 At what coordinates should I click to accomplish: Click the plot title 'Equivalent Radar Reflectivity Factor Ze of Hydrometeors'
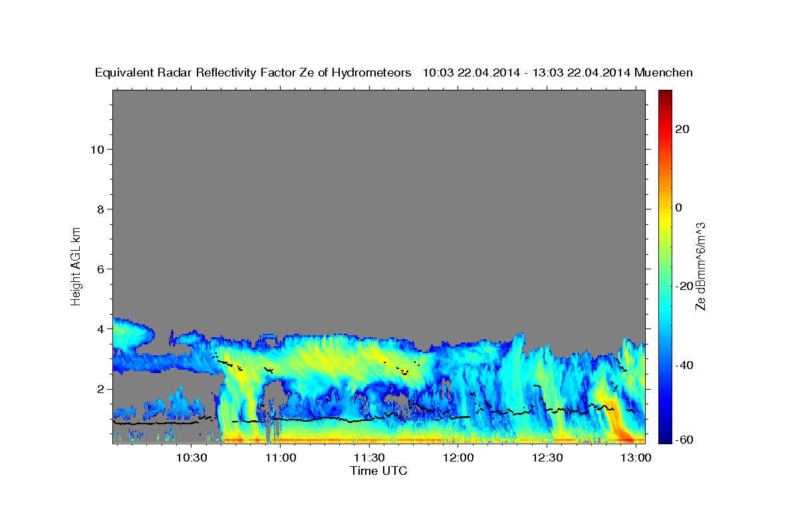pyautogui.click(x=253, y=72)
